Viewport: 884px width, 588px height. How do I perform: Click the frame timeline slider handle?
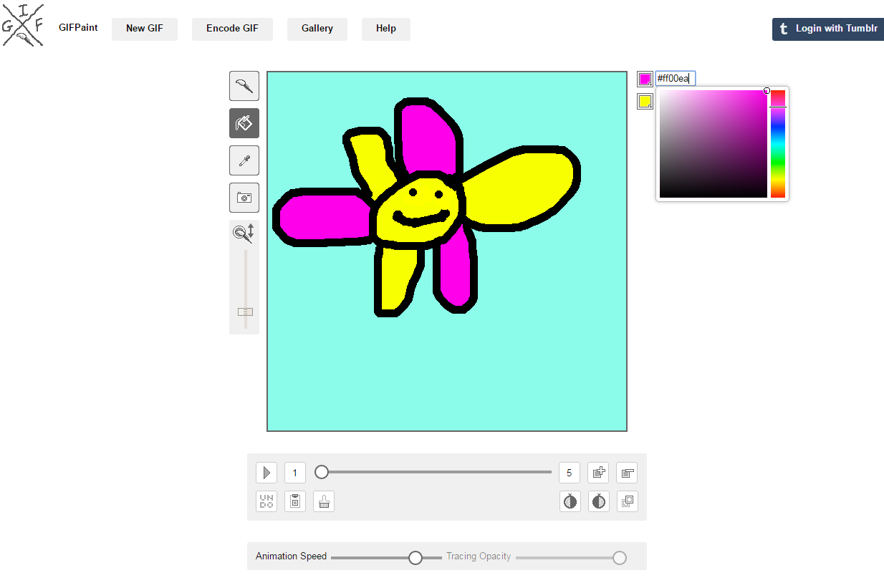(x=322, y=472)
